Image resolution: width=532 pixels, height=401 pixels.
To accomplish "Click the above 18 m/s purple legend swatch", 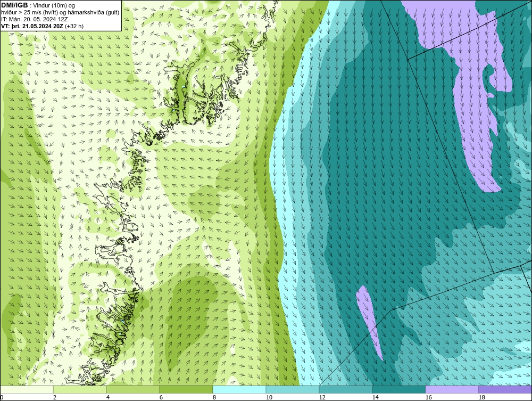I will tap(505, 389).
